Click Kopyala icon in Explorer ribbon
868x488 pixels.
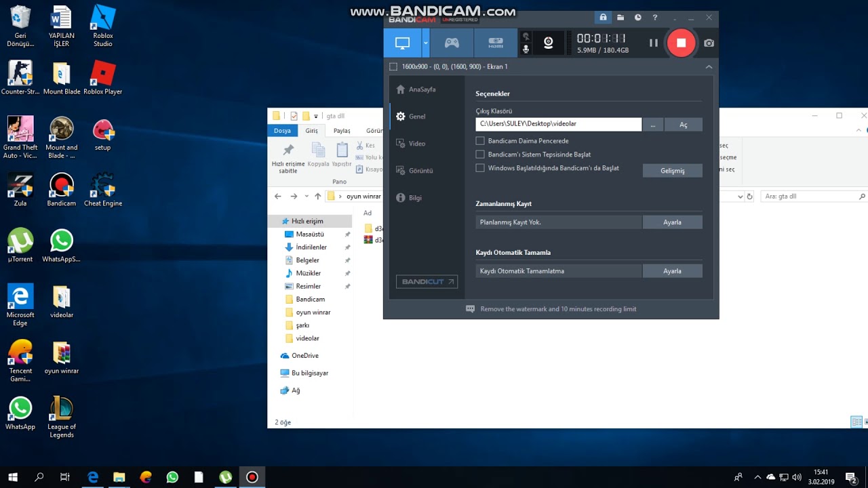pyautogui.click(x=318, y=150)
